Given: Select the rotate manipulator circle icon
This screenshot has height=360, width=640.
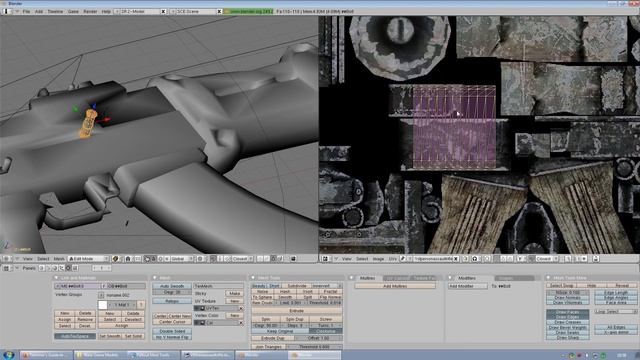Looking at the screenshot, I should [160, 259].
